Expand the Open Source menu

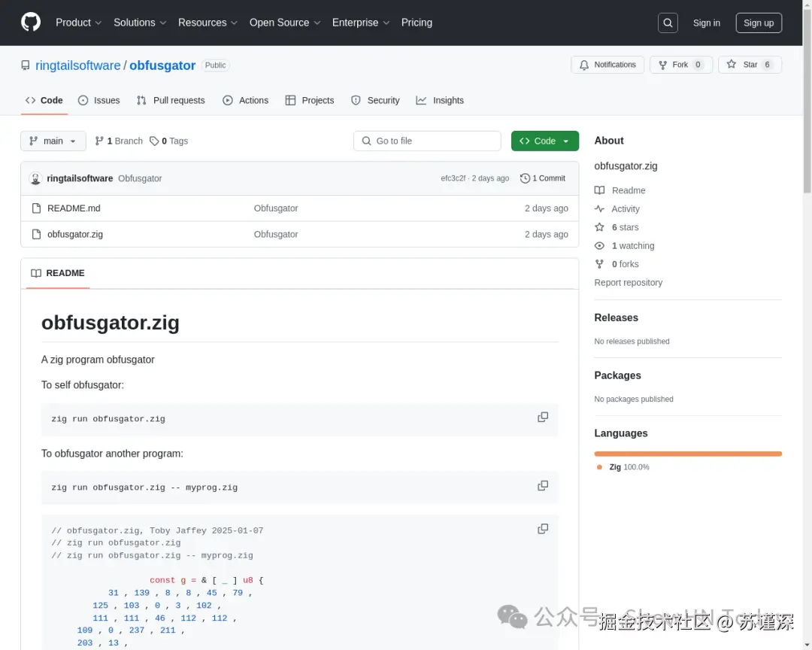285,23
